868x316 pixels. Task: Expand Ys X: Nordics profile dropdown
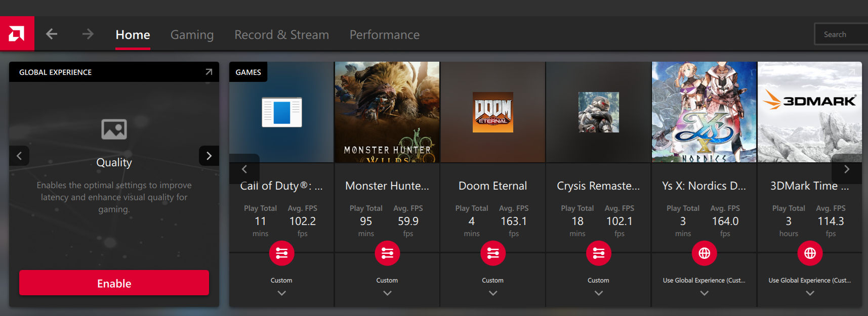pyautogui.click(x=705, y=293)
